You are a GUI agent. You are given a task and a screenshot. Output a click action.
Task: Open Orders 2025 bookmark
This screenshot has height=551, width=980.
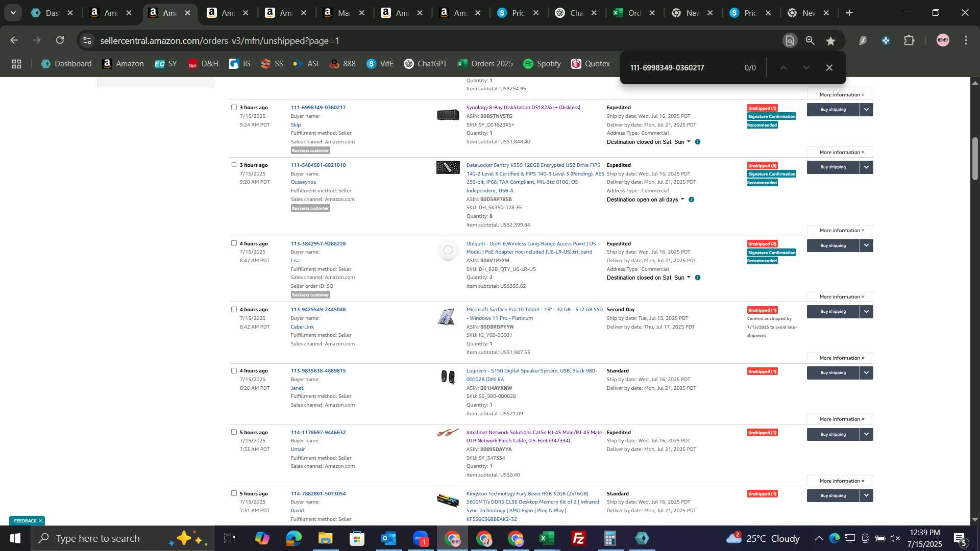[485, 64]
